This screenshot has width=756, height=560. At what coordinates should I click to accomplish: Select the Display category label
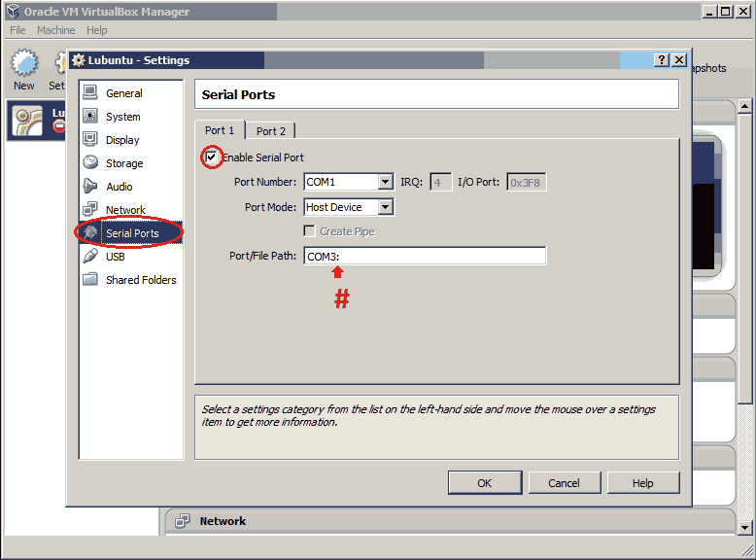point(122,140)
